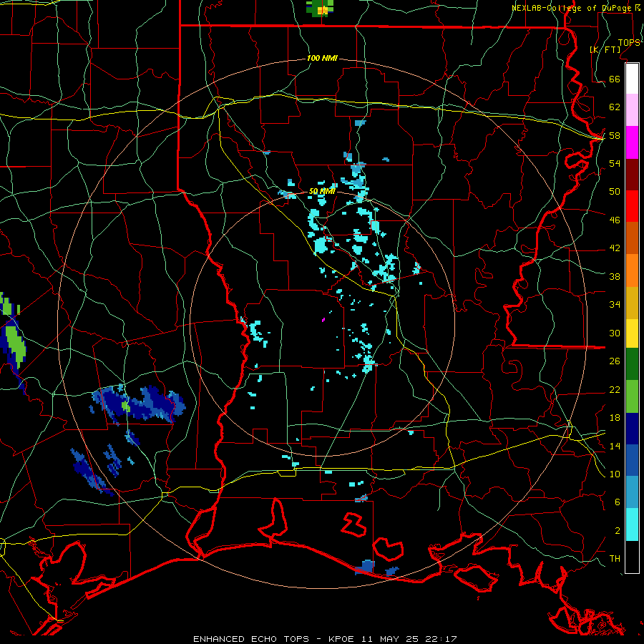The height and width of the screenshot is (644, 644).
Task: Click the 22:17 timestamp in the caption
Action: coord(441,639)
